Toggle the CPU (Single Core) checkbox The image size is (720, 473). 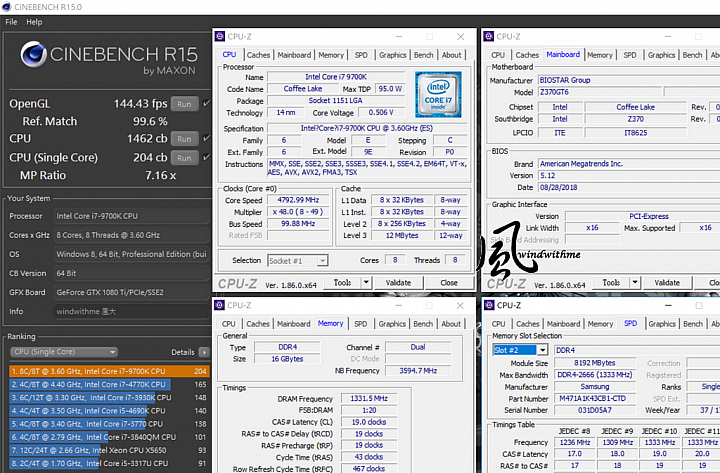point(206,158)
